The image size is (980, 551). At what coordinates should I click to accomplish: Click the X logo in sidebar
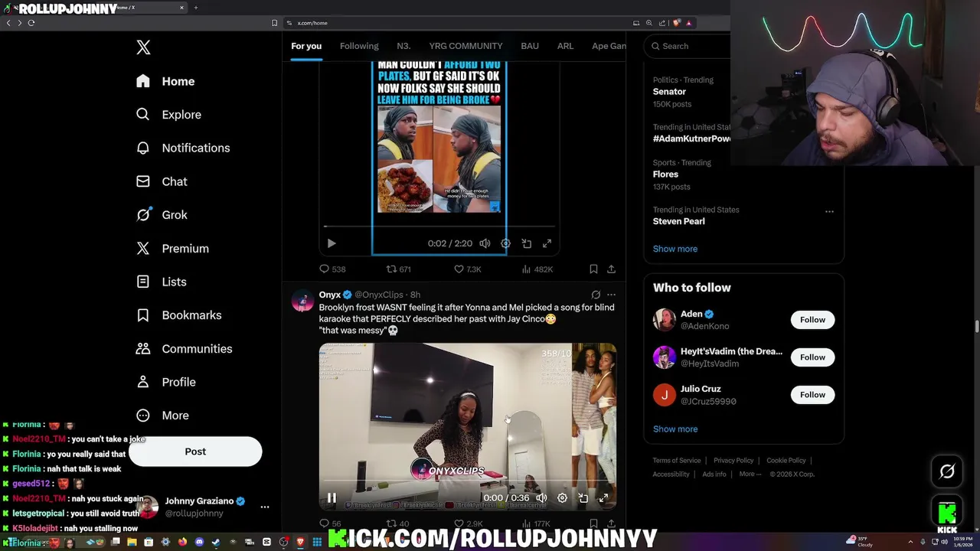(143, 47)
